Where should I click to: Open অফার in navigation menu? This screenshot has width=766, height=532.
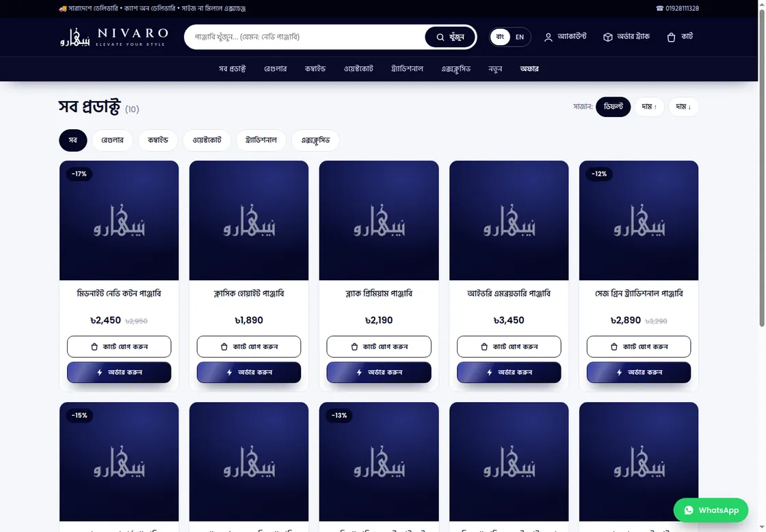tap(529, 69)
